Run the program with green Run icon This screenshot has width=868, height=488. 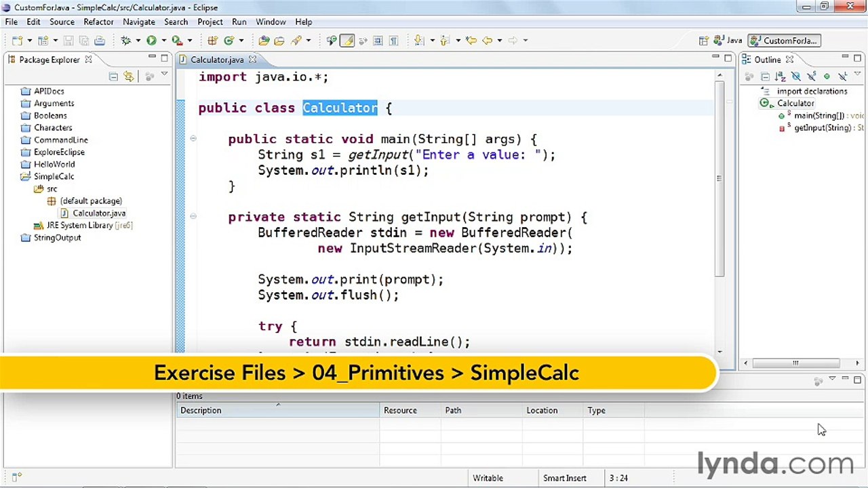click(151, 41)
